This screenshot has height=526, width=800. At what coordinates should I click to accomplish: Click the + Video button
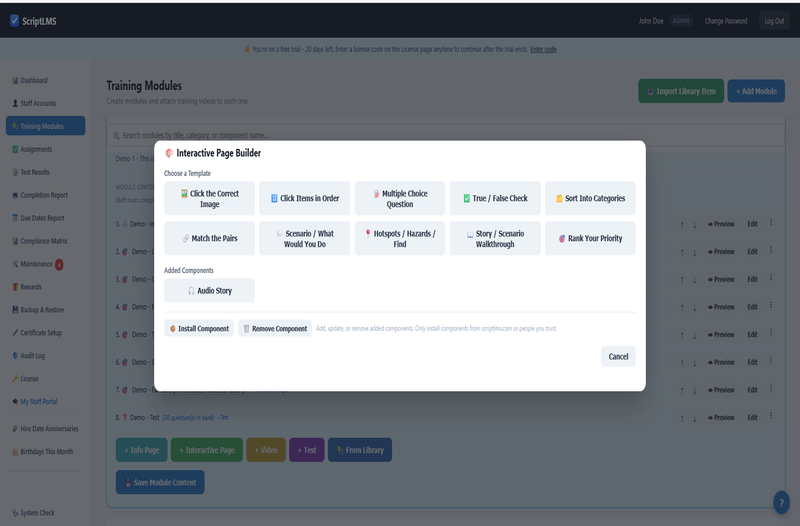(x=266, y=450)
